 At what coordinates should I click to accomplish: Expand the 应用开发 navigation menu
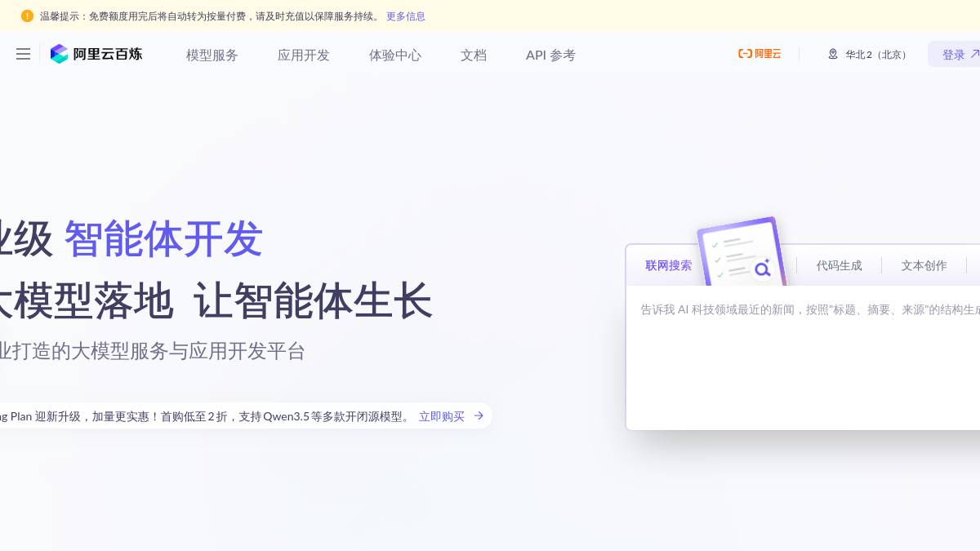click(303, 55)
